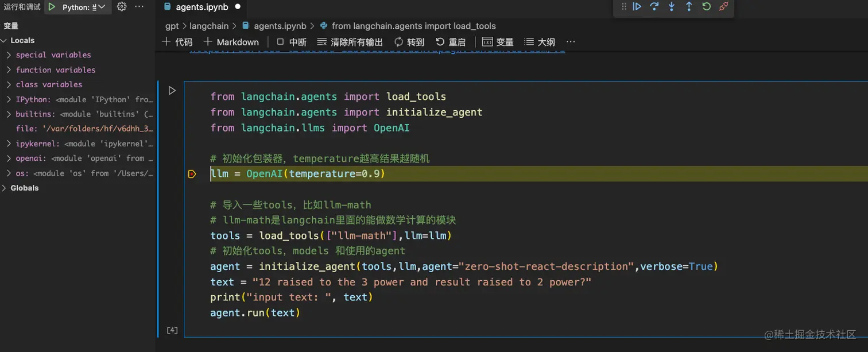The height and width of the screenshot is (352, 868).
Task: Click the 'tools = load_tools' code line
Action: [331, 235]
